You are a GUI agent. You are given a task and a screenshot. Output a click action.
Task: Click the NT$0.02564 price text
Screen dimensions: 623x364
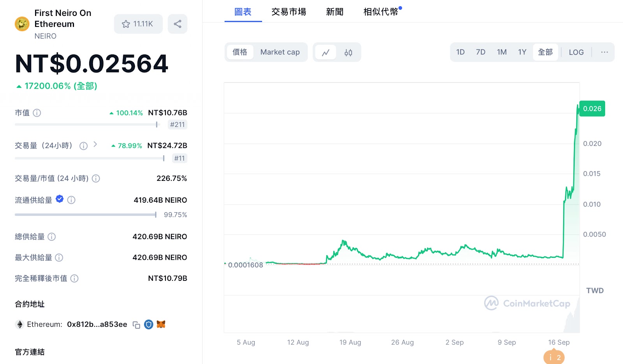click(x=92, y=64)
